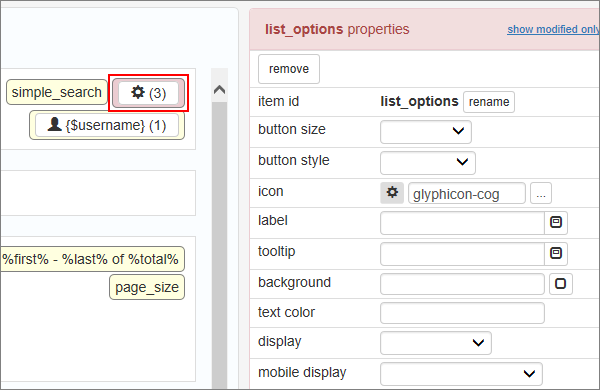Click the bold list_options item id value
The width and height of the screenshot is (600, 390).
pos(419,101)
